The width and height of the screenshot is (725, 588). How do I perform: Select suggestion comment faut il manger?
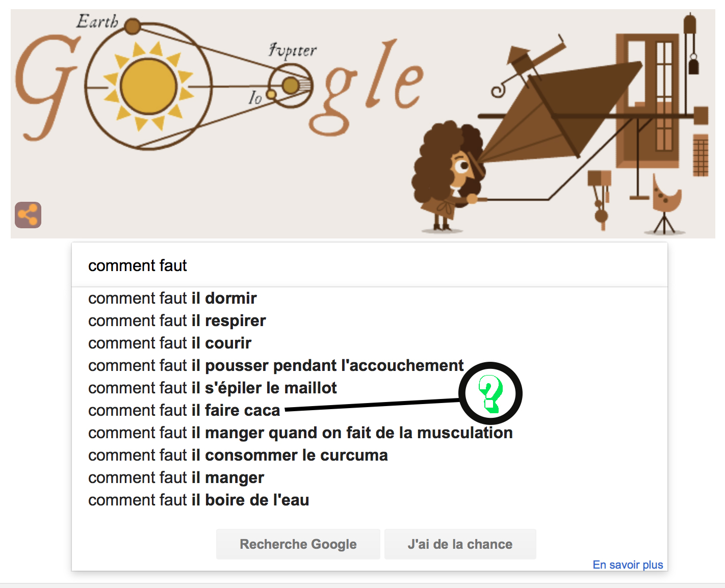click(175, 477)
